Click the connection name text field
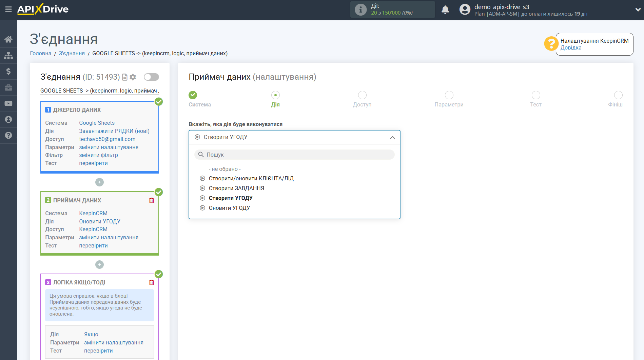644x360 pixels. 100,91
